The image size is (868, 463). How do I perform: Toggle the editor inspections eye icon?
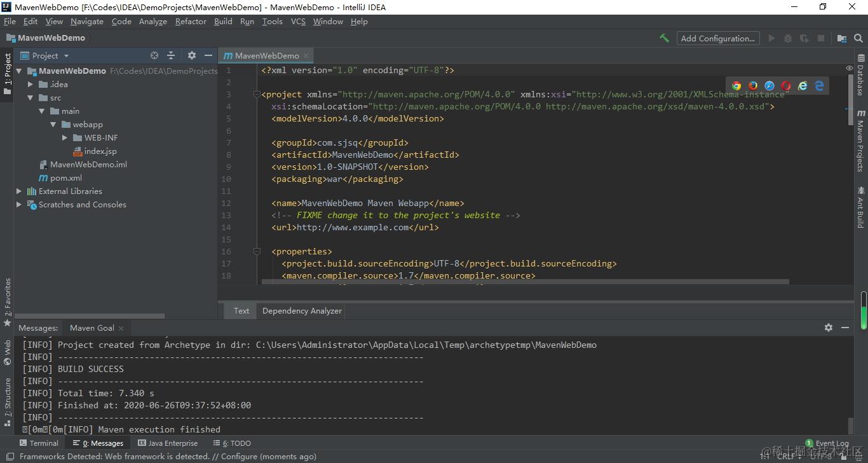click(850, 68)
